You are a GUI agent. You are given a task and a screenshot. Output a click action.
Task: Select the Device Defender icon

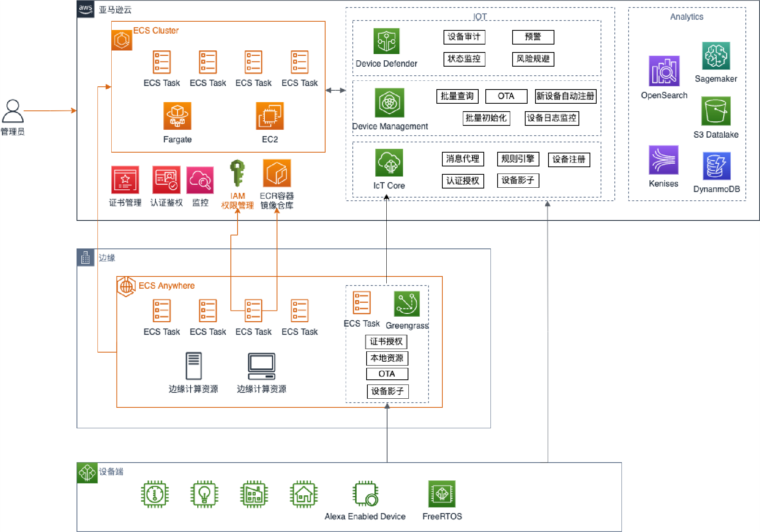(386, 41)
